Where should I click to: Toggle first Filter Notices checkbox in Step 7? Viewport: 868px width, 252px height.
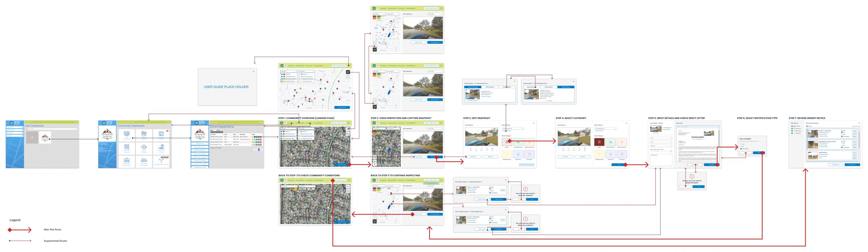tap(792, 126)
